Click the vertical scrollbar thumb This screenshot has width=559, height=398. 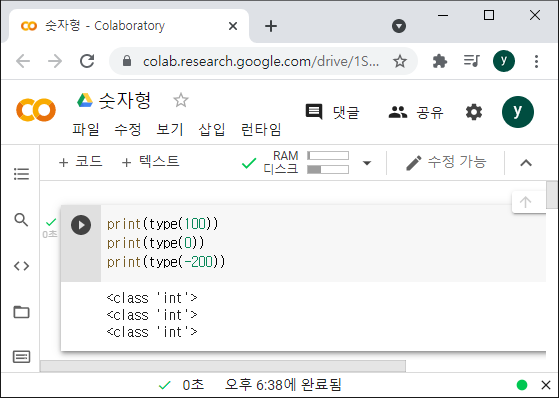tap(552, 195)
